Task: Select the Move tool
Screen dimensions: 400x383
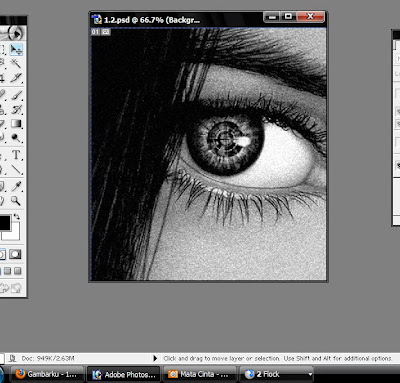Action: pos(16,49)
